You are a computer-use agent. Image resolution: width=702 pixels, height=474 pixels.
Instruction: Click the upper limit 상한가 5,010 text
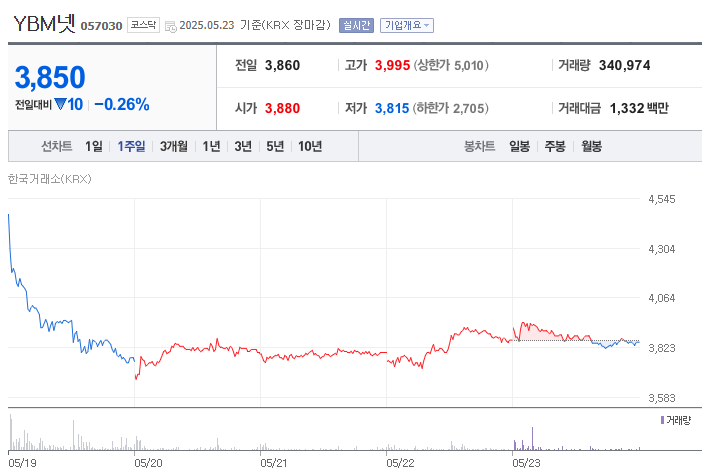[451, 65]
